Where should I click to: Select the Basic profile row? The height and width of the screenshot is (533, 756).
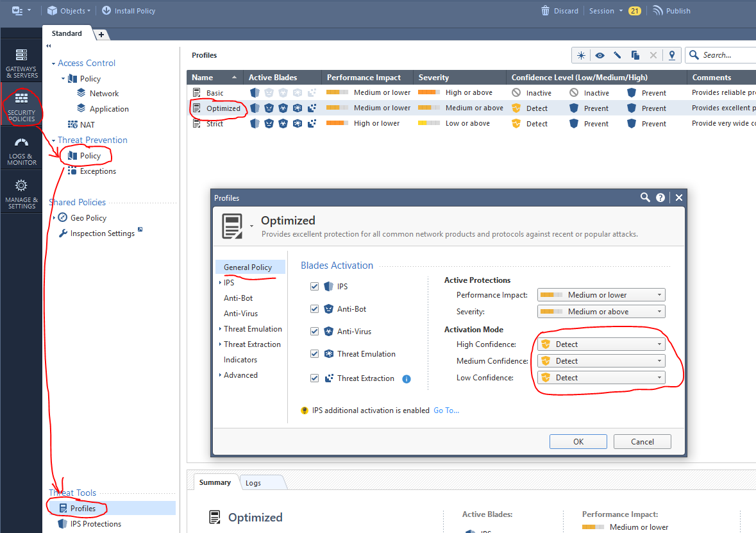click(x=471, y=92)
